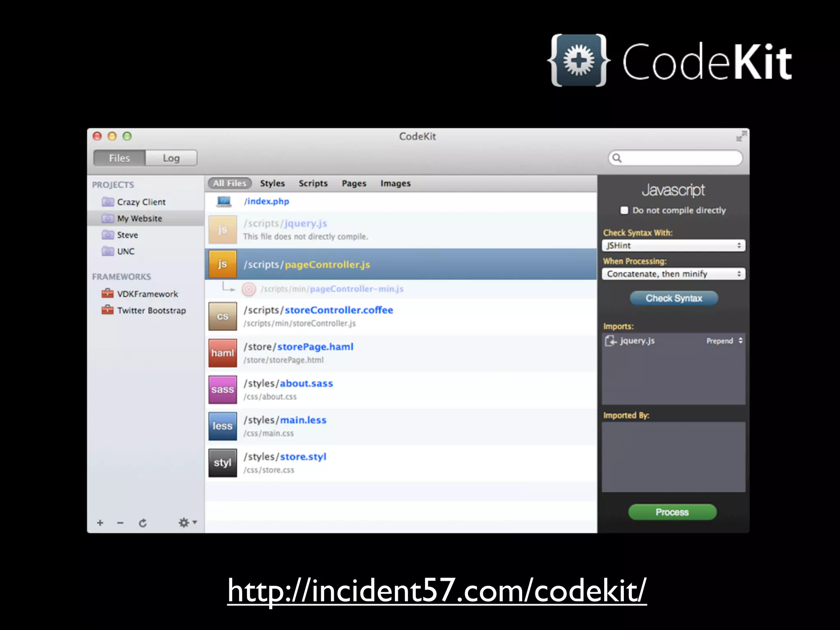
Task: Click the haml file type icon
Action: 222,353
